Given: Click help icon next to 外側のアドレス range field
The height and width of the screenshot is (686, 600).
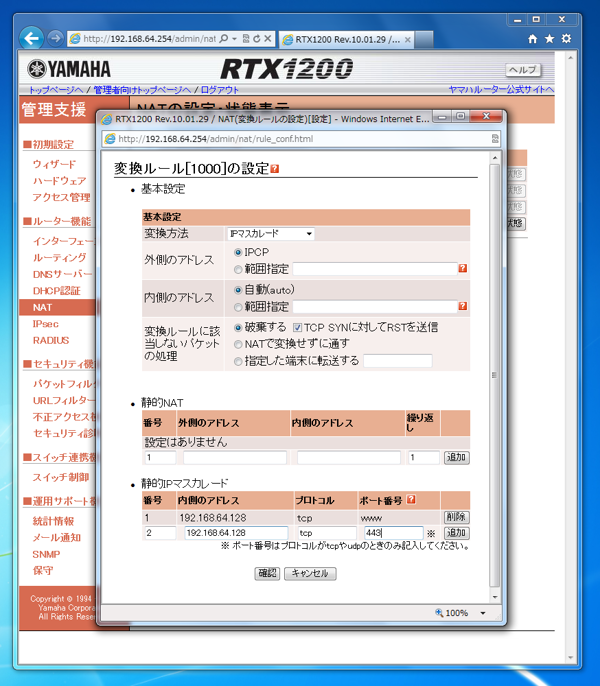Looking at the screenshot, I should point(463,268).
